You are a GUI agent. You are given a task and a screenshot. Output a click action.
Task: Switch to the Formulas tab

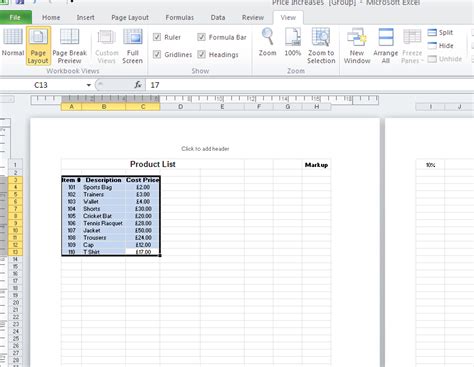click(x=180, y=17)
